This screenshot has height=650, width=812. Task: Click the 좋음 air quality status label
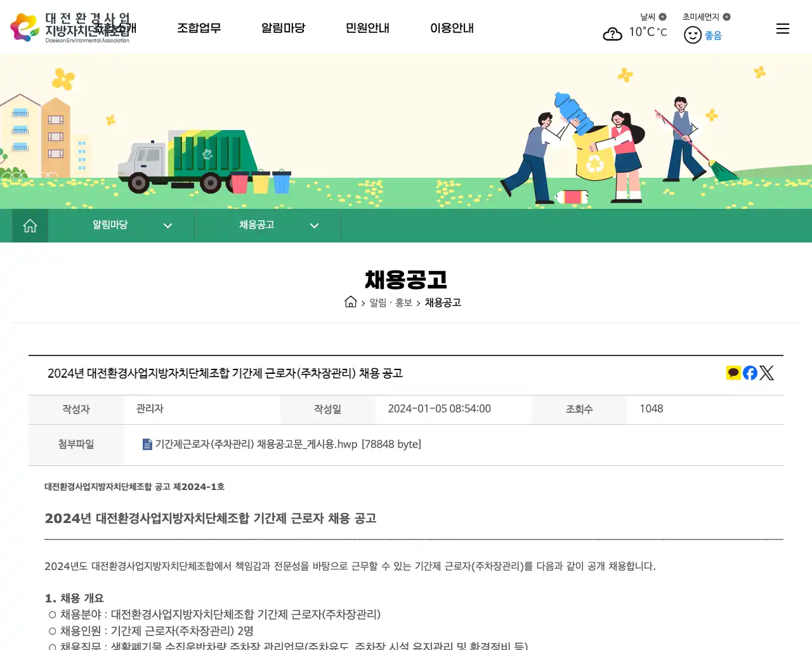[713, 35]
